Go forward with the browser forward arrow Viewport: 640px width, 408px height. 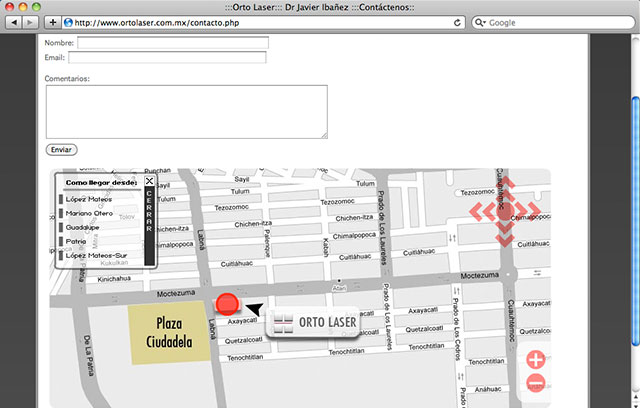[30, 22]
